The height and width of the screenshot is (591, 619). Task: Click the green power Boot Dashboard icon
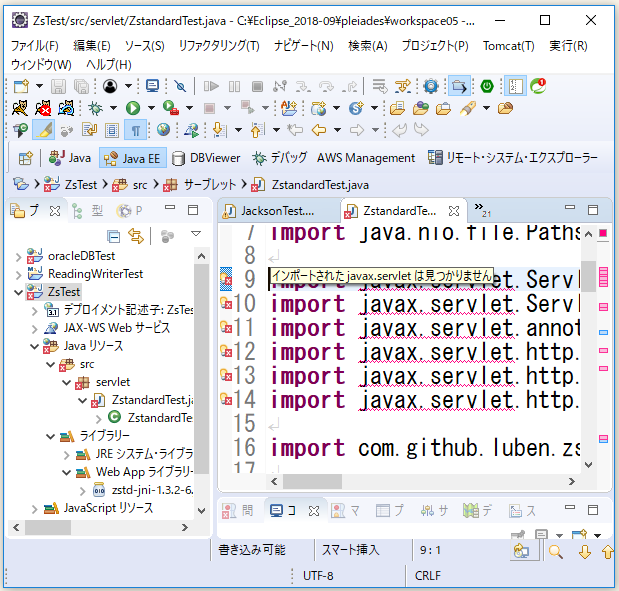[487, 86]
